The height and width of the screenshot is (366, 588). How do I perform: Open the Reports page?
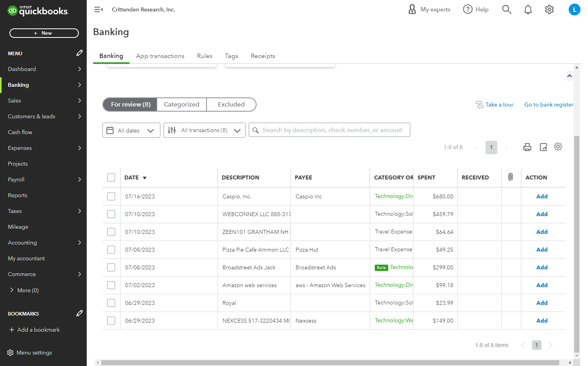tap(18, 195)
